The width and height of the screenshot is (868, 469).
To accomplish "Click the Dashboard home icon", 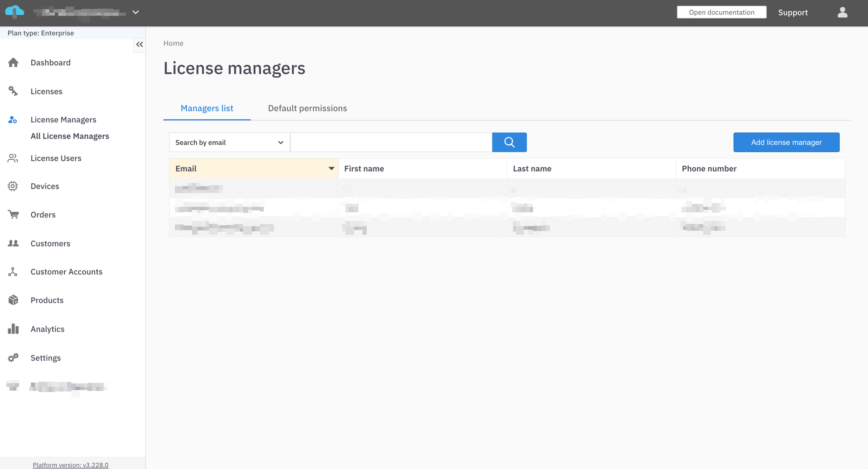I will pos(13,62).
